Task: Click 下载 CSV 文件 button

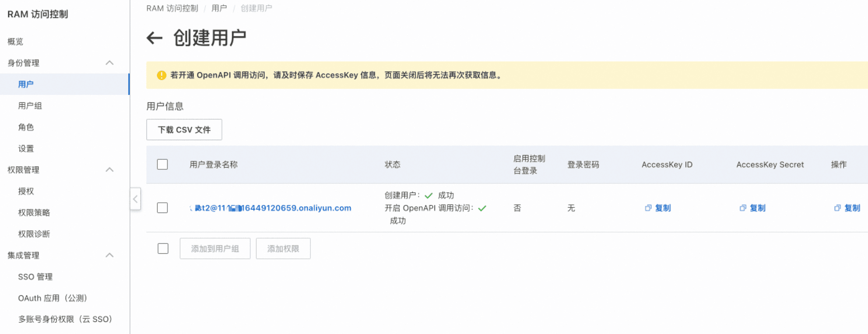Action: tap(184, 130)
